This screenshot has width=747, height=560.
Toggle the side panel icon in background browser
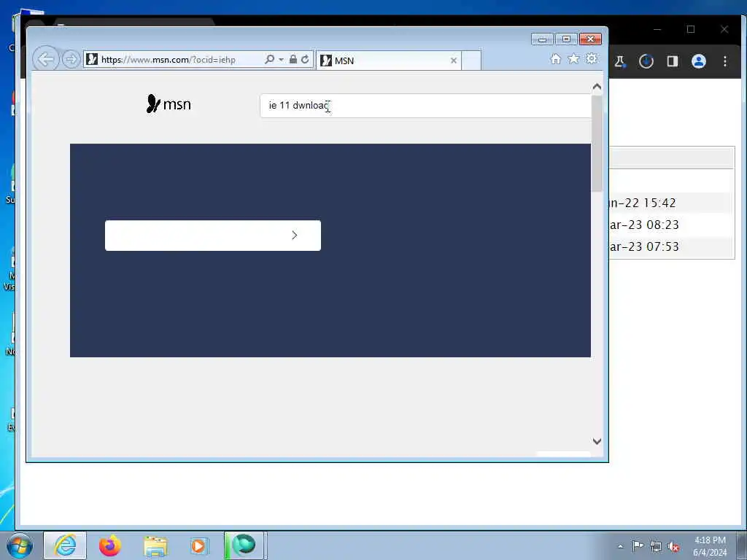[x=672, y=61]
